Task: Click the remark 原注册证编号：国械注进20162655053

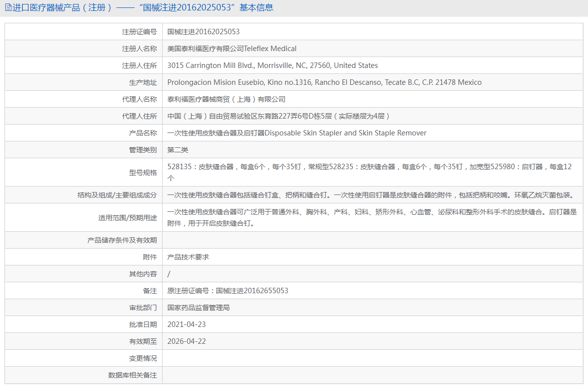Action: coord(228,291)
